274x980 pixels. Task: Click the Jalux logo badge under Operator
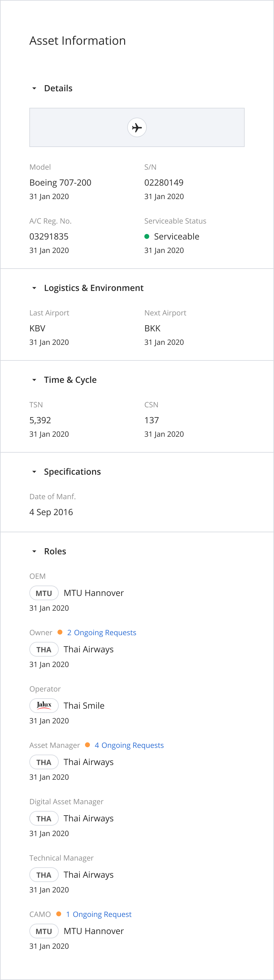point(44,705)
